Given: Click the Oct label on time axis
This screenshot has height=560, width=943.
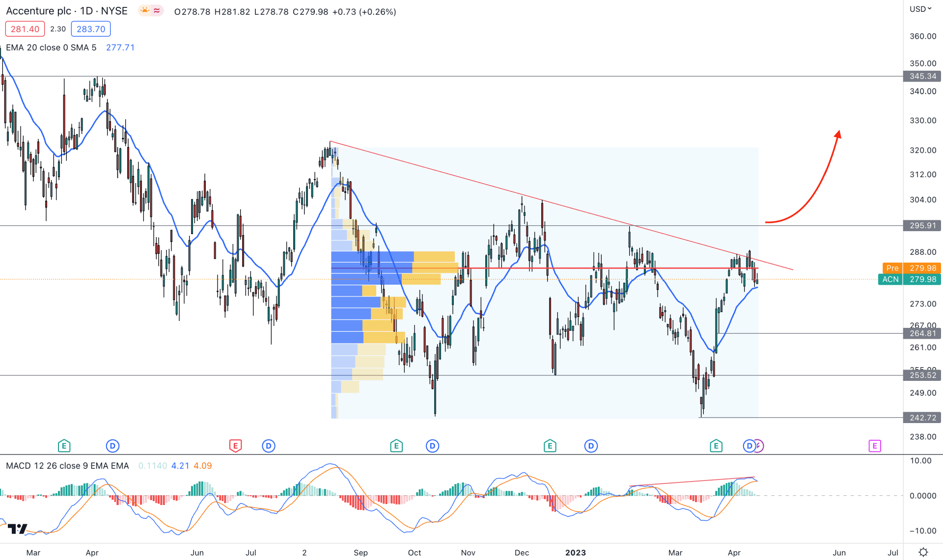Looking at the screenshot, I should point(415,553).
